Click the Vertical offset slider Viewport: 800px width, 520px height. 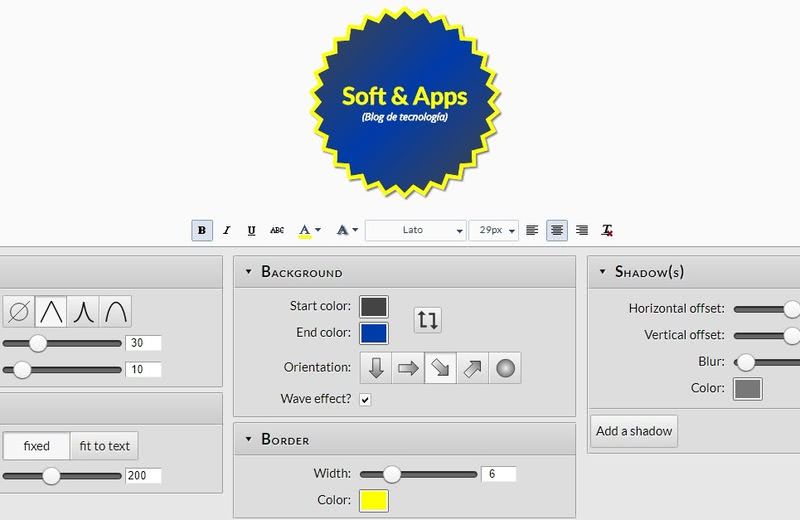(x=767, y=335)
